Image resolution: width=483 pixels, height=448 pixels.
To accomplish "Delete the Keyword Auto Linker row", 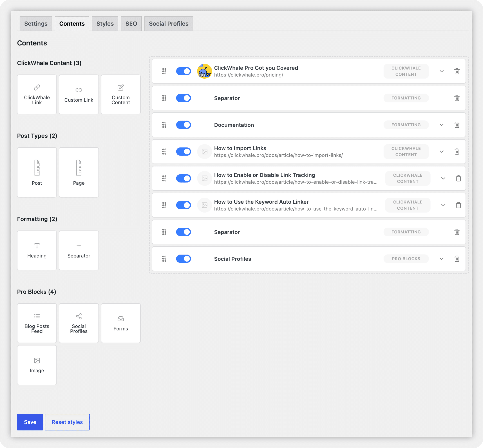I will [x=458, y=205].
